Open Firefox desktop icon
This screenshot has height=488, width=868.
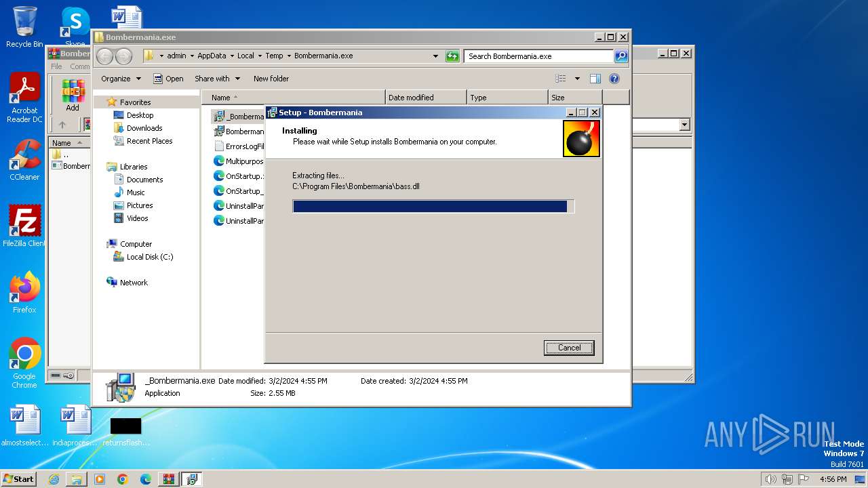24,293
